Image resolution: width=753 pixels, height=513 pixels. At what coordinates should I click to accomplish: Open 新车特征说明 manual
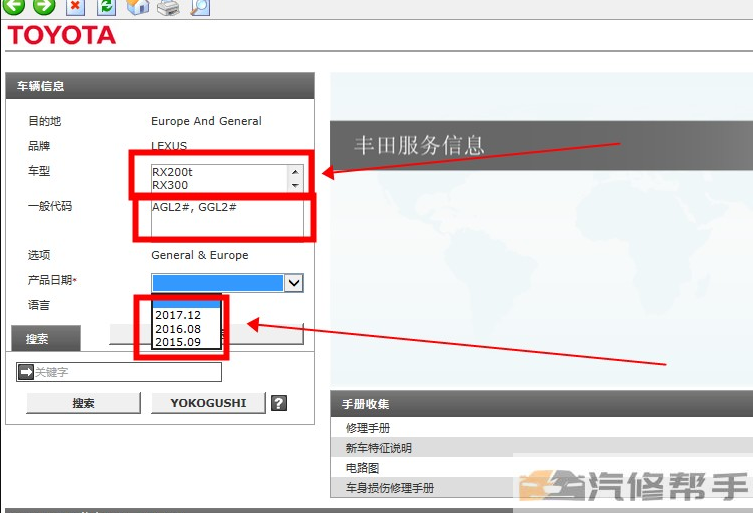[379, 448]
